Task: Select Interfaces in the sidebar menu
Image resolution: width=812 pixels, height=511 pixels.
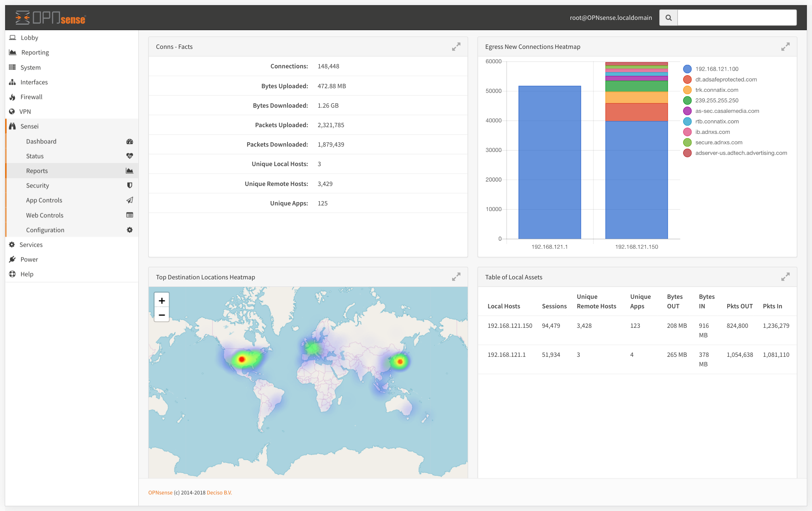Action: pyautogui.click(x=34, y=82)
